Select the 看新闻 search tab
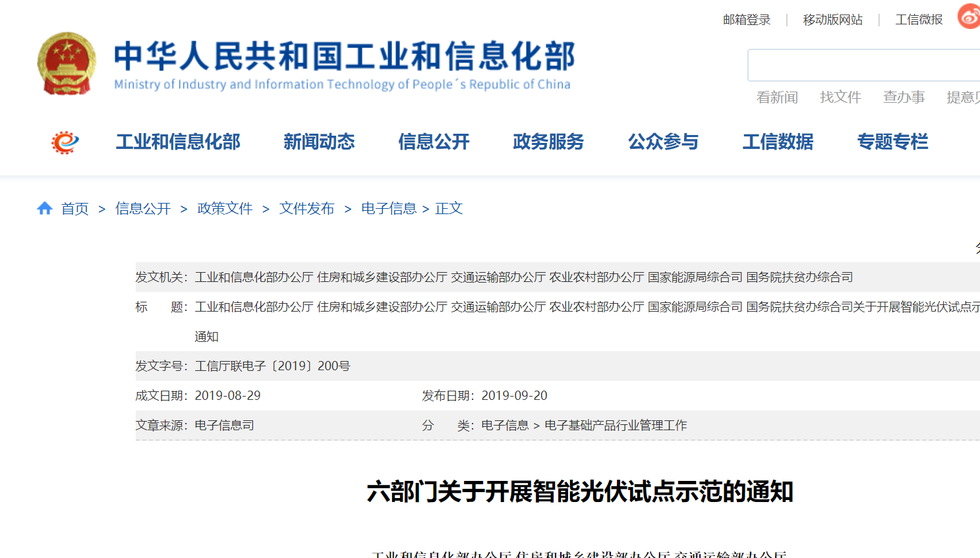The width and height of the screenshot is (980, 558). point(777,98)
